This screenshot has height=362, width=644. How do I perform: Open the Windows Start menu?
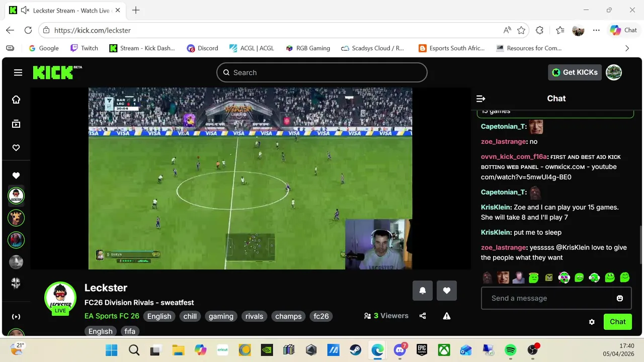(111, 350)
